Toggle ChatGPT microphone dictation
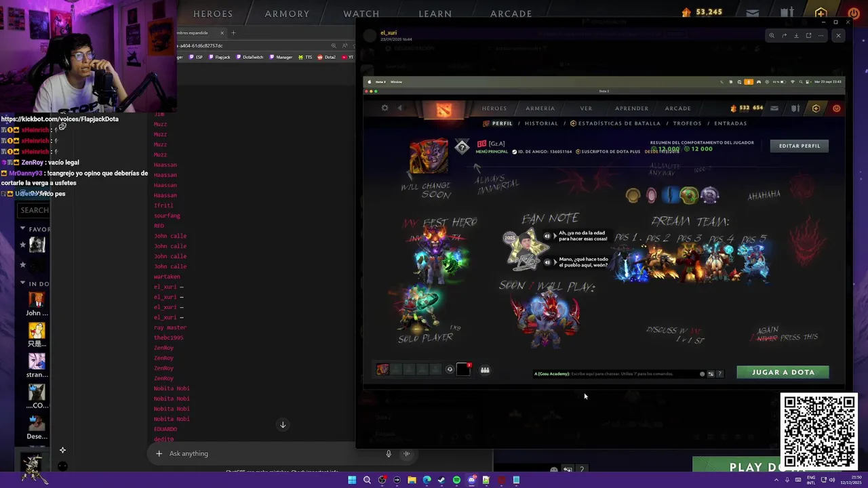Image resolution: width=868 pixels, height=488 pixels. tap(389, 453)
